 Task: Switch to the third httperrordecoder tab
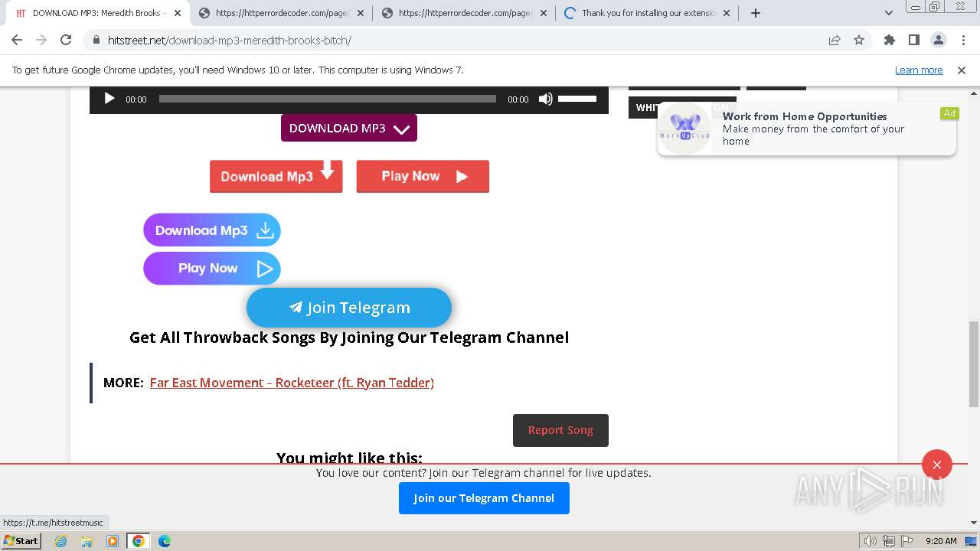click(464, 13)
